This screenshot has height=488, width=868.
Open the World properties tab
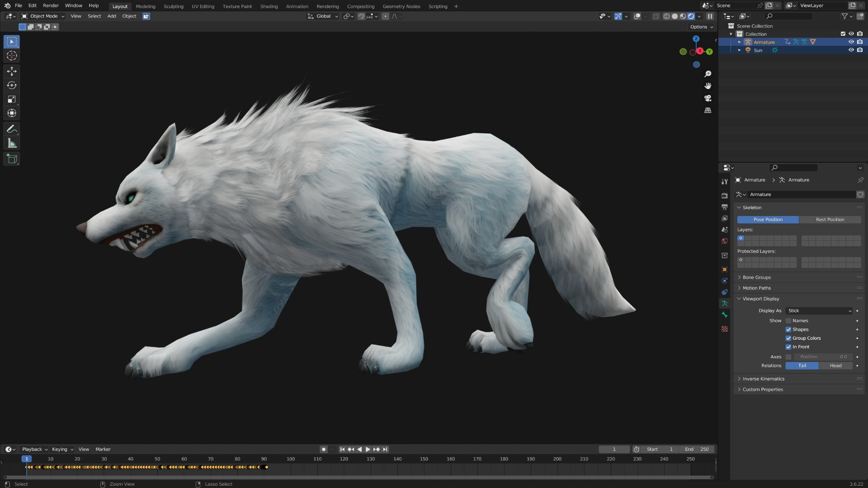pyautogui.click(x=725, y=241)
